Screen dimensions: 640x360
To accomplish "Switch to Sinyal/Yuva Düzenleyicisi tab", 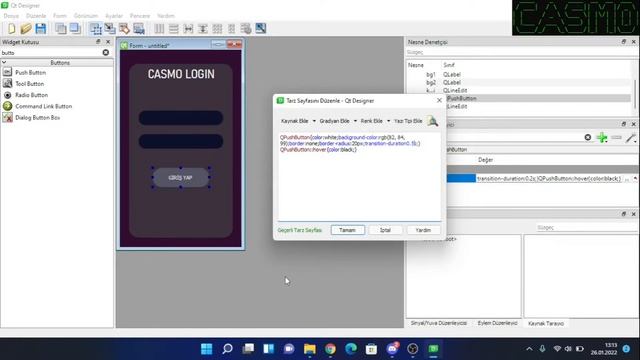I will [x=439, y=323].
